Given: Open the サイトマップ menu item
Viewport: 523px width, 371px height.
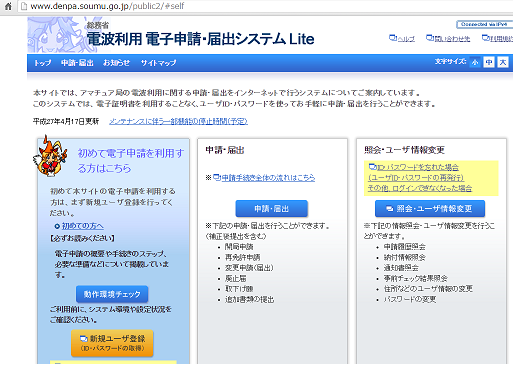Looking at the screenshot, I should [158, 63].
